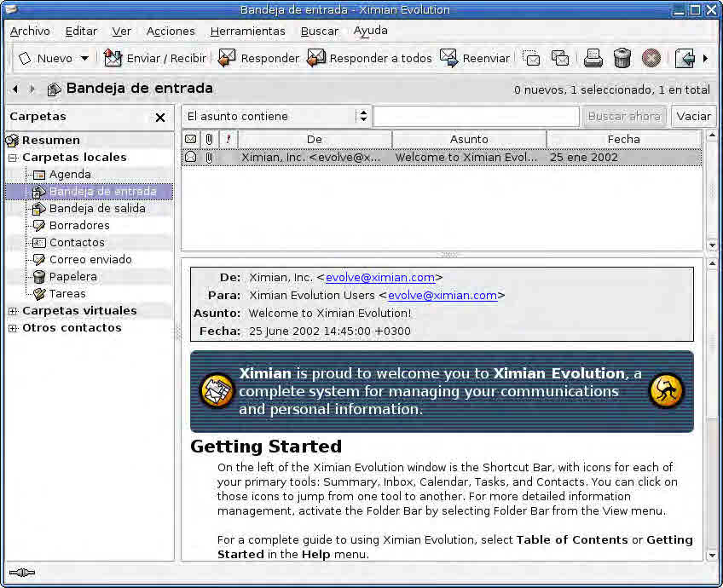
Task: Click the online/offline connection status icon
Action: [x=21, y=573]
